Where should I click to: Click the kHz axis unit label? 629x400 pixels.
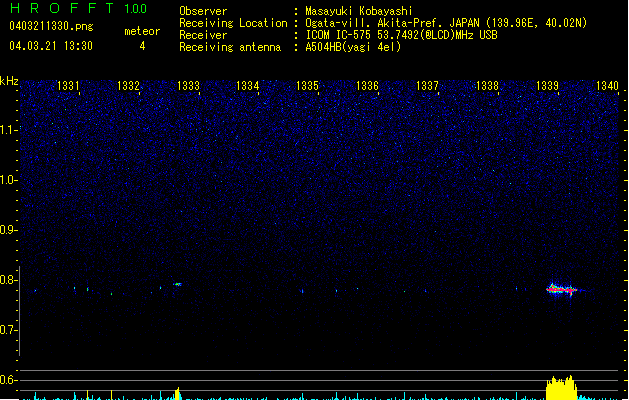[9, 81]
